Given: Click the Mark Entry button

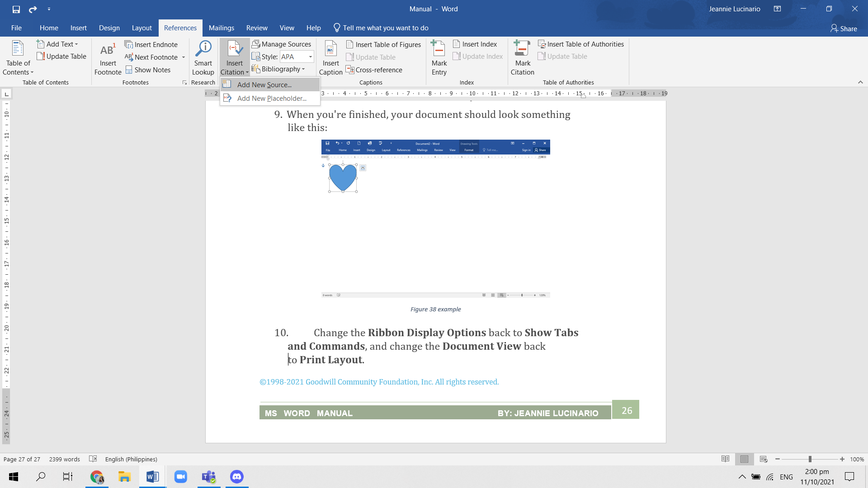Looking at the screenshot, I should (439, 58).
